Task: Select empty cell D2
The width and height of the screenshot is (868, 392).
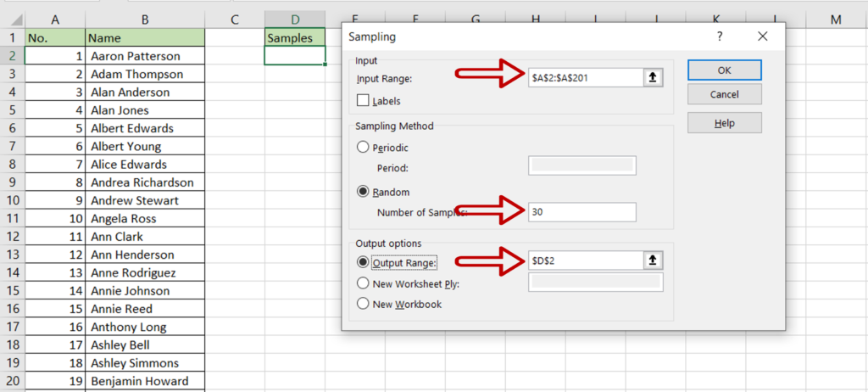Action: point(295,56)
